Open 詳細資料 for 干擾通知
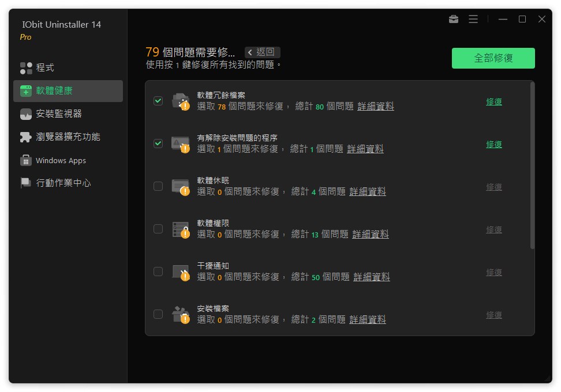The image size is (561, 392). click(371, 277)
